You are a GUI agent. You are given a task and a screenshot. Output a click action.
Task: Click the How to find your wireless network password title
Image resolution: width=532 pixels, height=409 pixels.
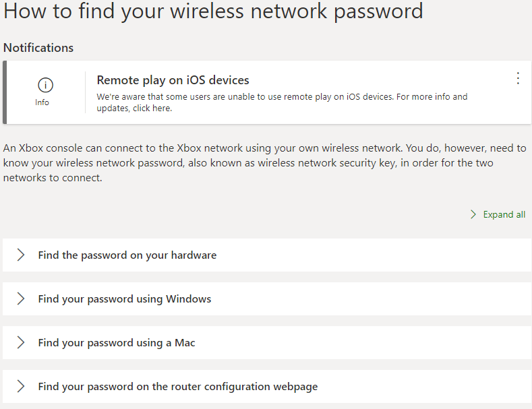[213, 11]
